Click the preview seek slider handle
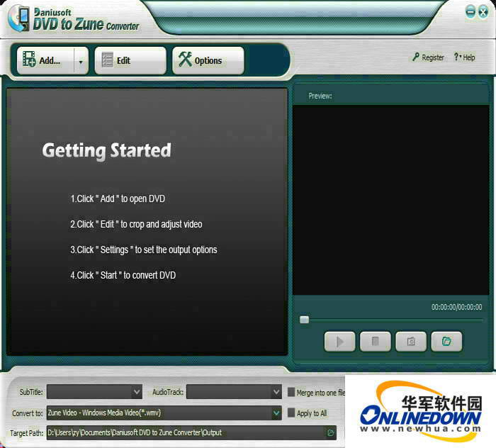 click(304, 320)
